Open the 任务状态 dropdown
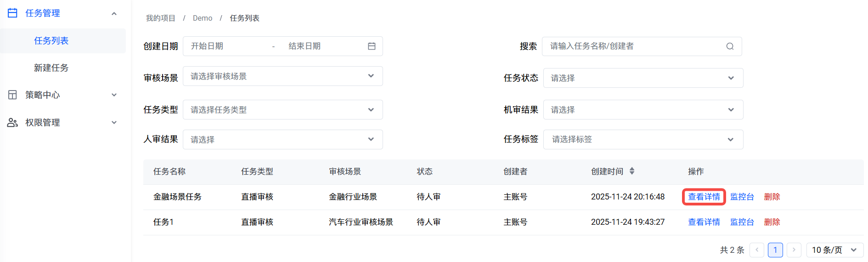Image resolution: width=868 pixels, height=262 pixels. [x=643, y=78]
